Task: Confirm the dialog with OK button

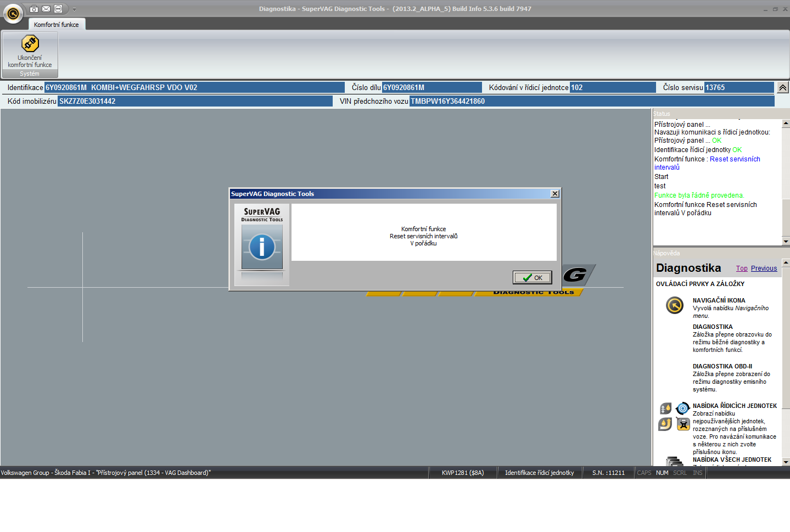Action: (533, 278)
